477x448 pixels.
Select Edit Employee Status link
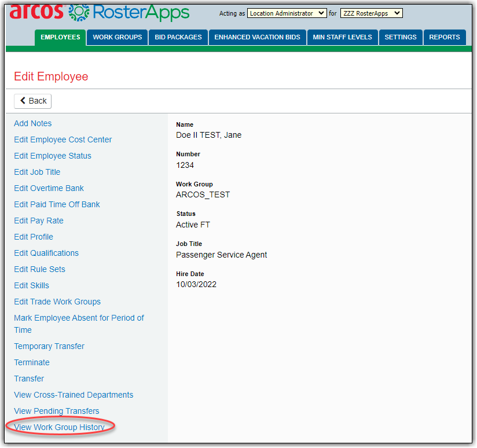[53, 156]
